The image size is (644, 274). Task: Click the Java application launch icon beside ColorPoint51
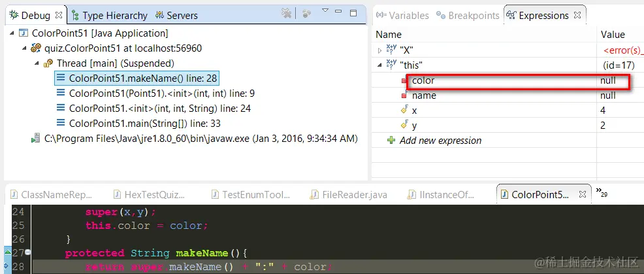(x=24, y=33)
